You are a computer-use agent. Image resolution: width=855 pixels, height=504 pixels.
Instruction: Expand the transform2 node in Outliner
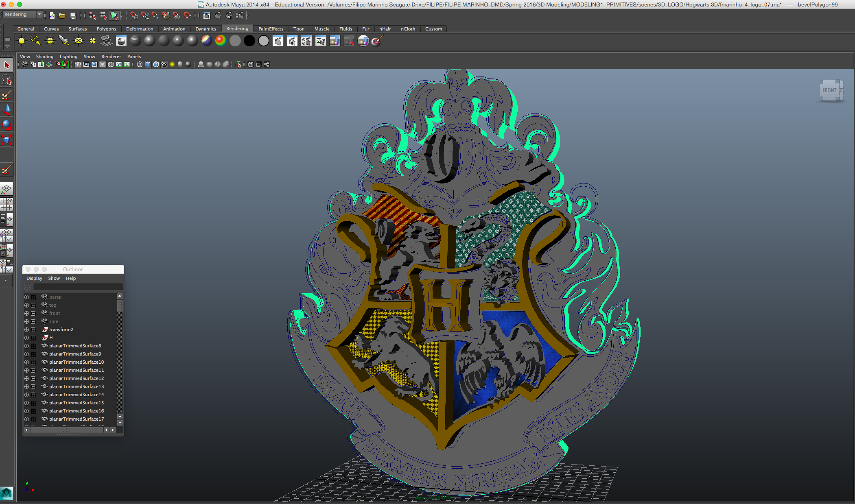[x=33, y=329]
